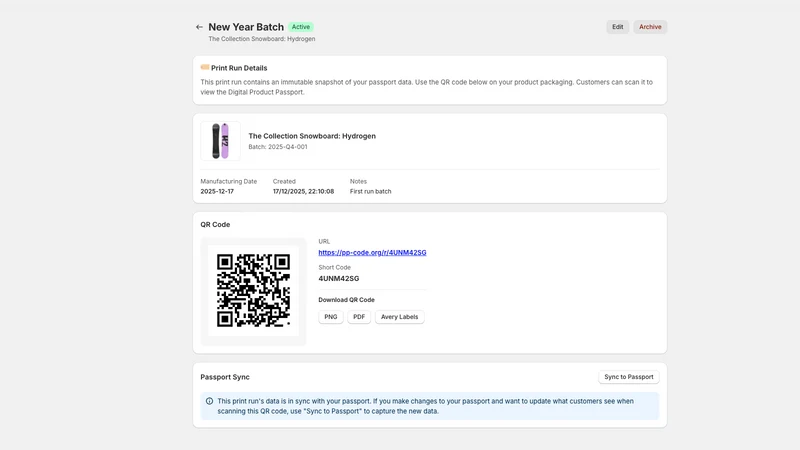Click the Print Run Details label icon
The height and width of the screenshot is (450, 800).
click(x=205, y=67)
